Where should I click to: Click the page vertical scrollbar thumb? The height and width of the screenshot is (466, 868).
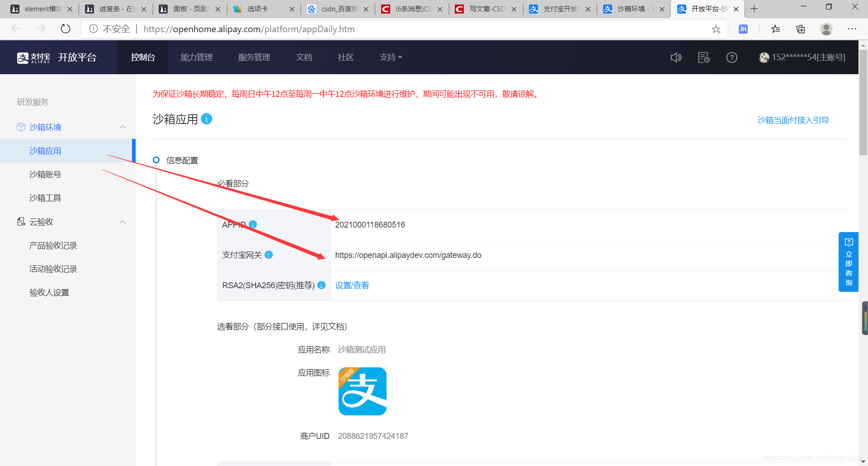(863, 103)
